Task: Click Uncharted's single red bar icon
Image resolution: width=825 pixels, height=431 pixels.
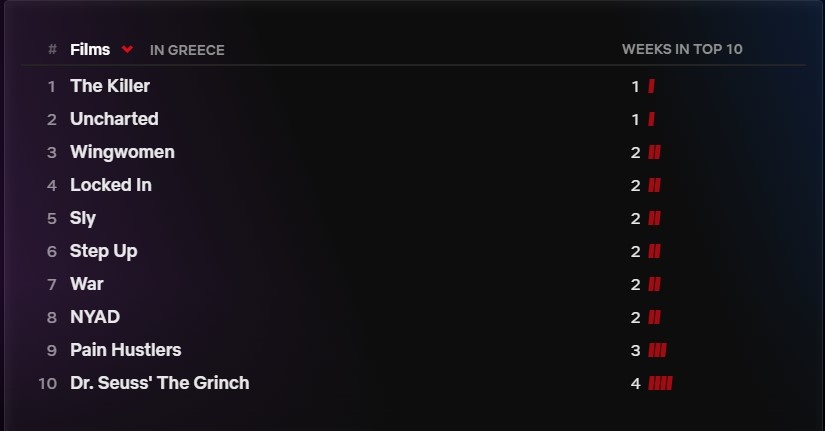Action: tap(651, 119)
